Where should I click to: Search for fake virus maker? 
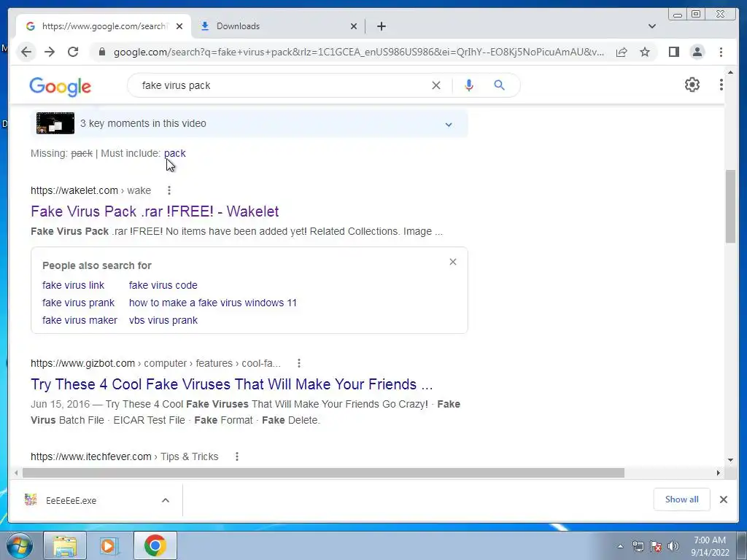[x=80, y=321]
